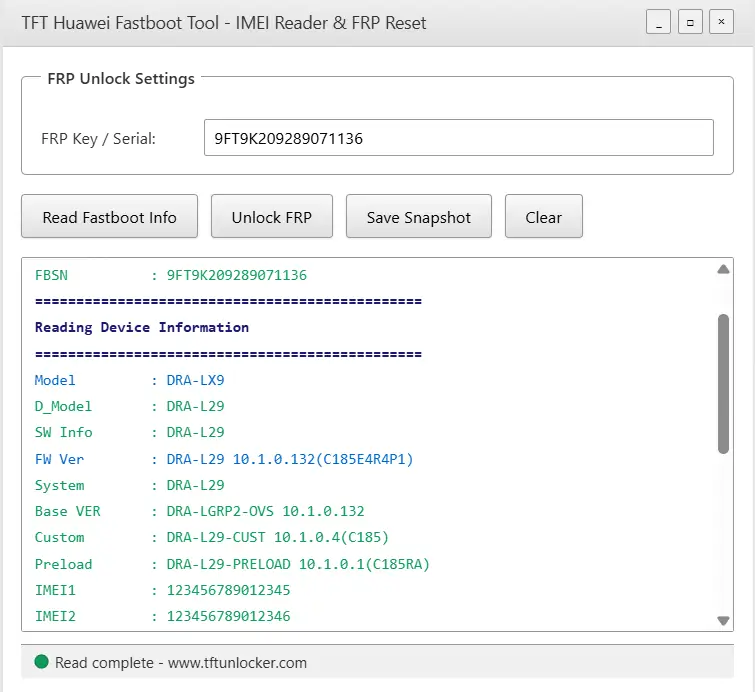
Task: Clear the log with Clear button
Action: pyautogui.click(x=544, y=216)
